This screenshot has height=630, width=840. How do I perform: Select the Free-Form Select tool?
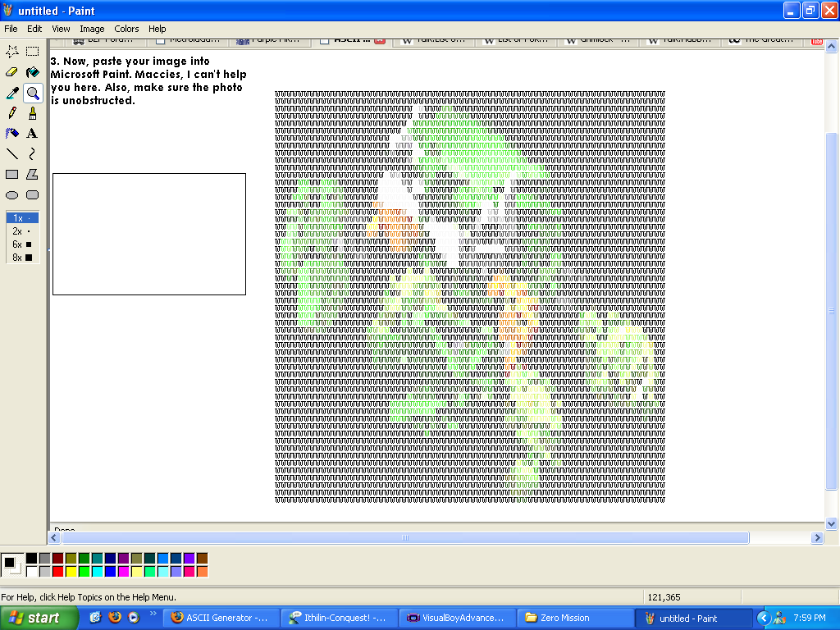tap(12, 51)
